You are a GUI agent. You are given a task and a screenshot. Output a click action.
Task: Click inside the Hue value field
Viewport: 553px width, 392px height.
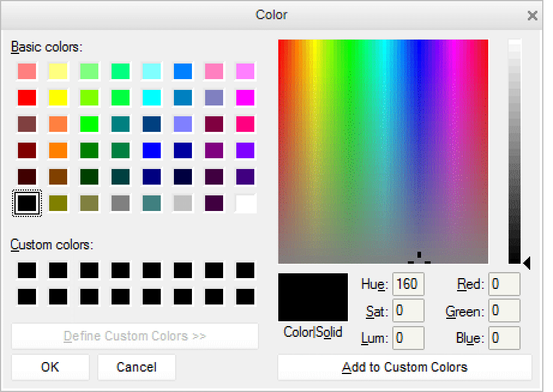pos(408,284)
